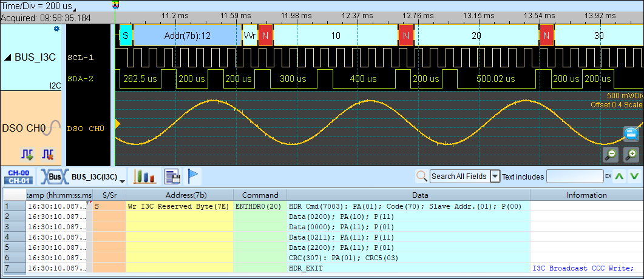
Task: Zoom in the waveform view
Action: (x=631, y=155)
